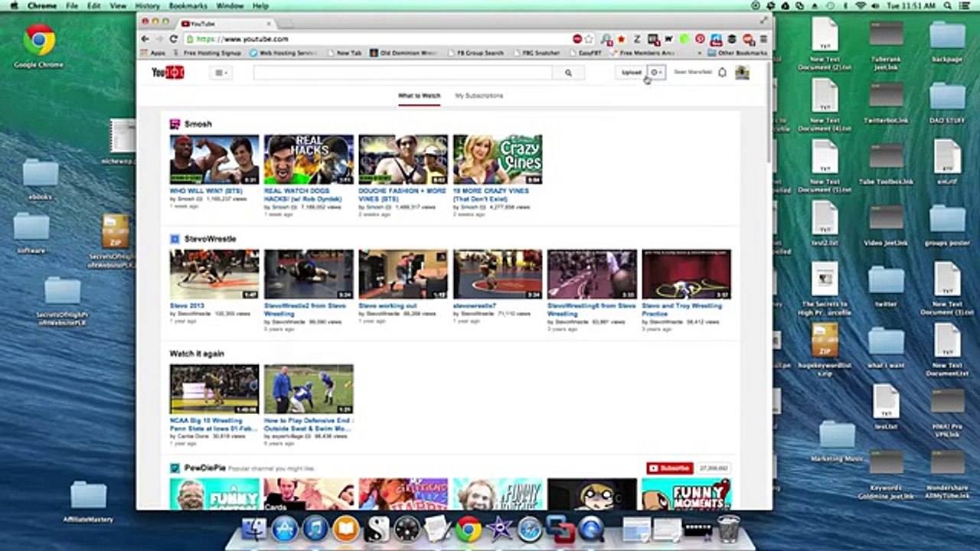The image size is (980, 551).
Task: Open the FB Group Search bookmark
Action: pos(475,53)
